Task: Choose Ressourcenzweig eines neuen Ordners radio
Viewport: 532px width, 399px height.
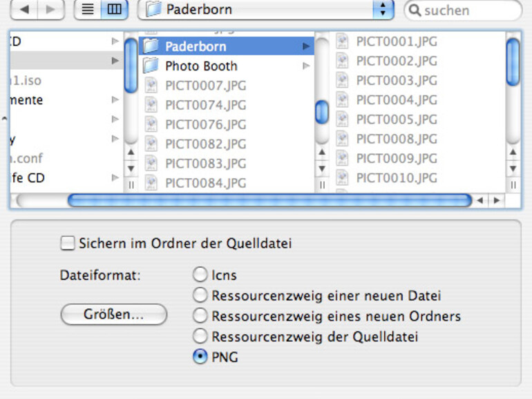Action: (x=200, y=316)
